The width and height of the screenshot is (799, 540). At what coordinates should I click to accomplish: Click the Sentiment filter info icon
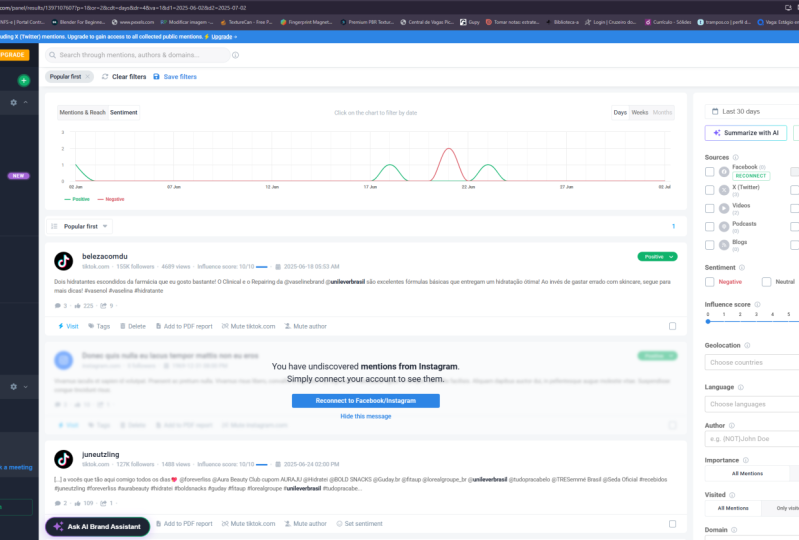click(742, 267)
